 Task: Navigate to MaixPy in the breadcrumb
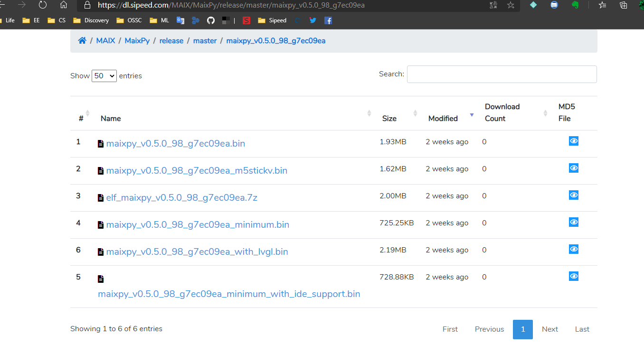[137, 41]
